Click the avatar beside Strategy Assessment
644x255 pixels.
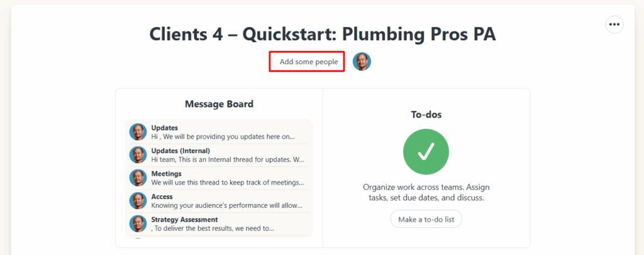tap(138, 224)
